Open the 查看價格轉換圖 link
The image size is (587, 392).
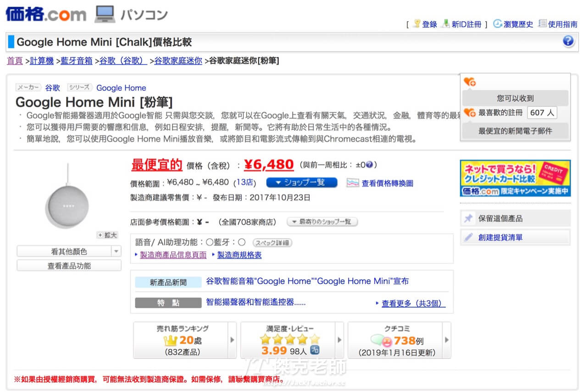(388, 183)
